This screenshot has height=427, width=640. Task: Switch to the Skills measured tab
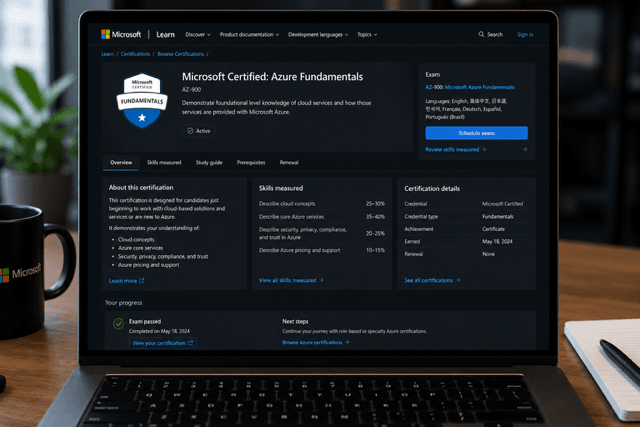164,162
